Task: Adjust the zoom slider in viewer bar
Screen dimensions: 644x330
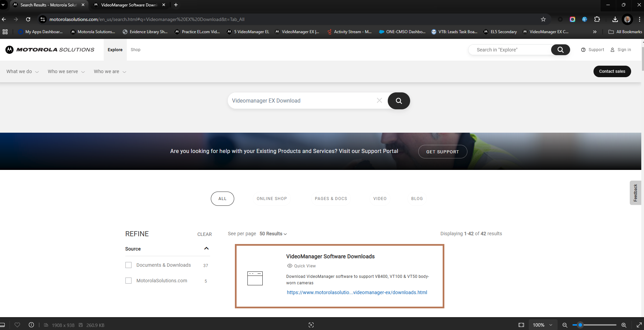Action: [595, 325]
